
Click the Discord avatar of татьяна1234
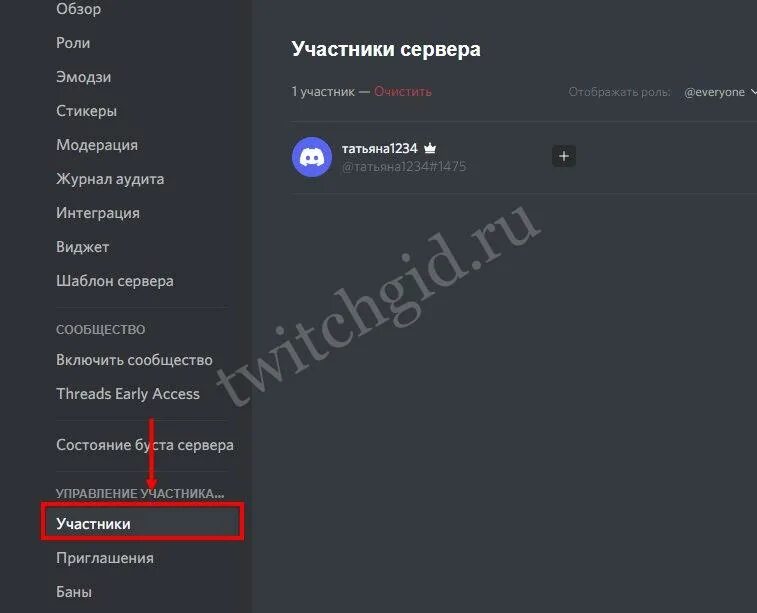pos(312,157)
